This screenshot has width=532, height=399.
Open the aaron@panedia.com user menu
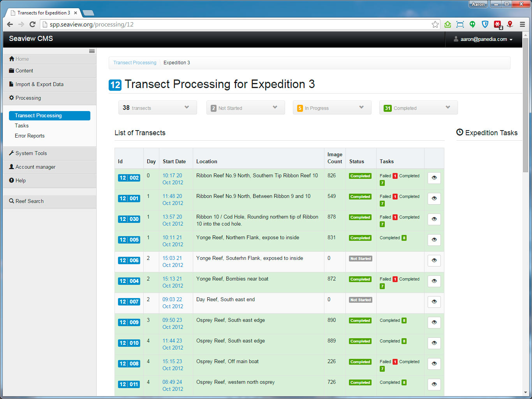click(x=483, y=39)
